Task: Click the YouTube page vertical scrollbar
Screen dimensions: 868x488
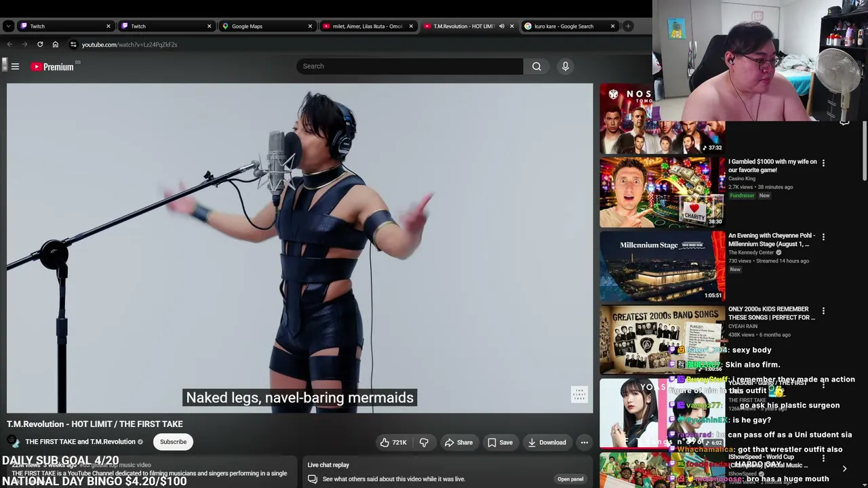Action: pos(865,152)
